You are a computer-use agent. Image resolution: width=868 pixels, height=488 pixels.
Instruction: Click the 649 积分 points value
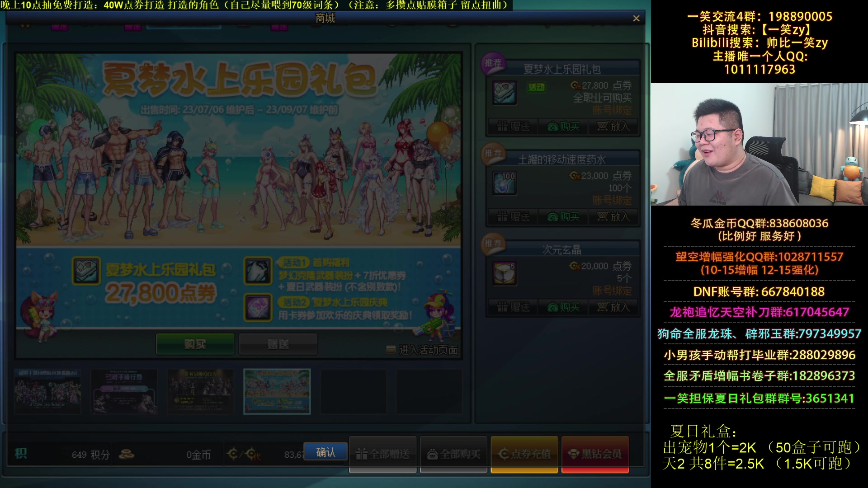(90, 455)
